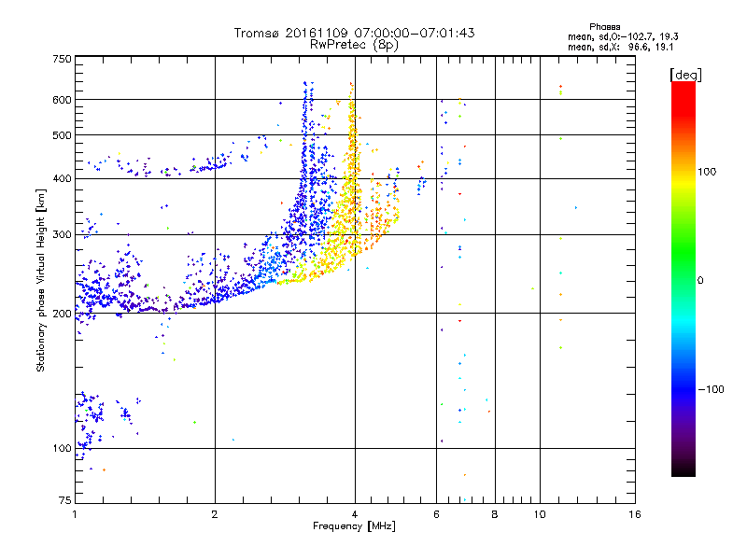This screenshot has height=560, width=747.
Task: Click the y-axis label 'Stationary phase Virtual Height [km]'
Action: click(41, 281)
